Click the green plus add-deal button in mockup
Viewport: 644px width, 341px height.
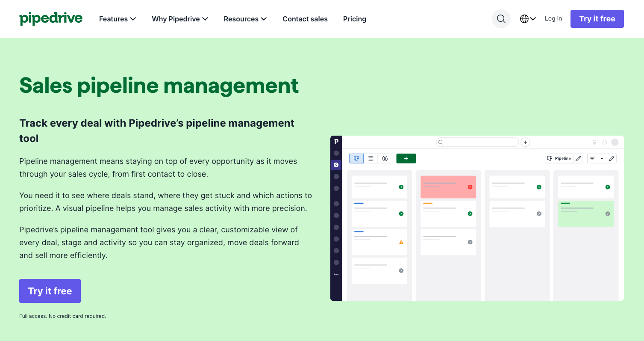pos(406,158)
